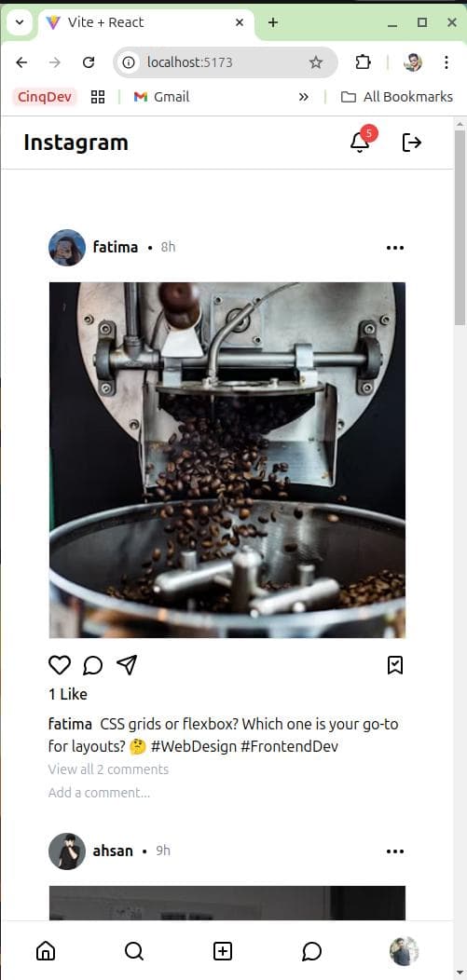Share fatima's post with paper plane icon

(x=127, y=665)
